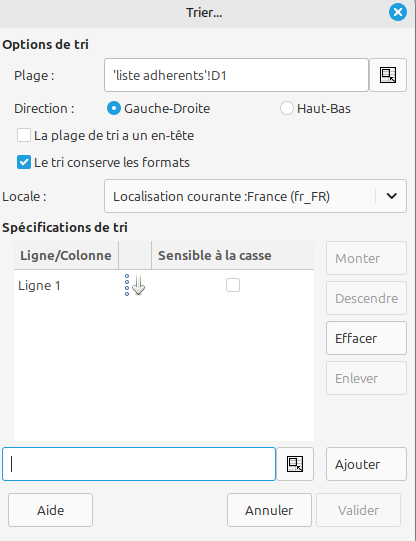
Task: Open the Locale dropdown list
Action: pos(255,196)
